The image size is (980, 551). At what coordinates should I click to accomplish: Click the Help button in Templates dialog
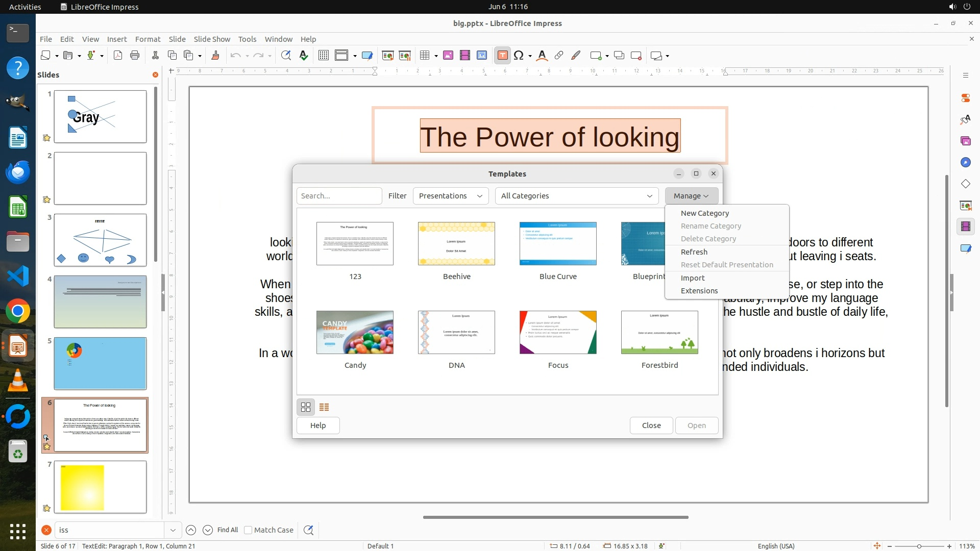click(x=317, y=425)
